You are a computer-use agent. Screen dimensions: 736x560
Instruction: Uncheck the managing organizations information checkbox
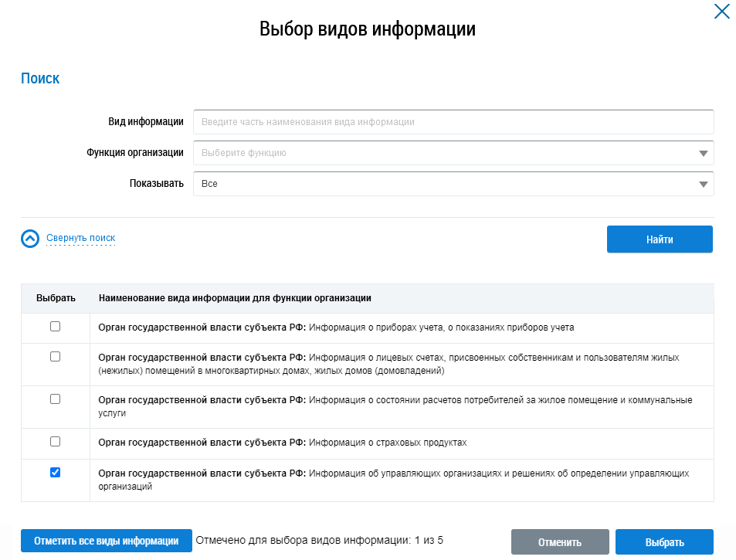click(x=55, y=473)
